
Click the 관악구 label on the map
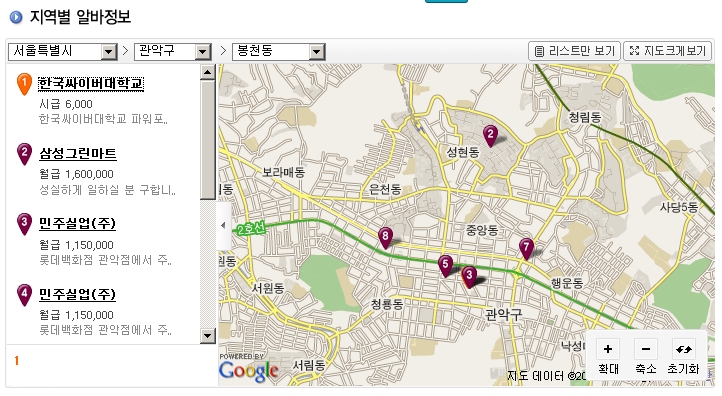pos(503,315)
